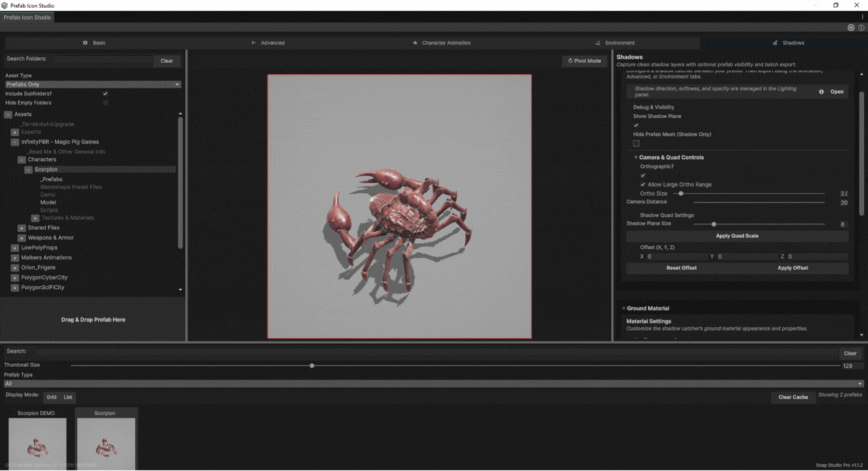Adjust the Camera Distance slider
This screenshot has width=868, height=471.
(x=759, y=202)
